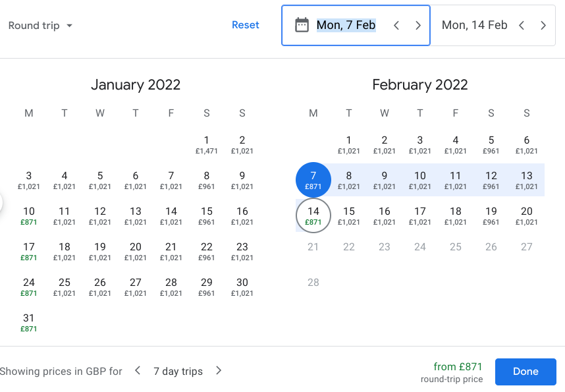
Task: Go to previous departure date arrow
Action: point(396,26)
